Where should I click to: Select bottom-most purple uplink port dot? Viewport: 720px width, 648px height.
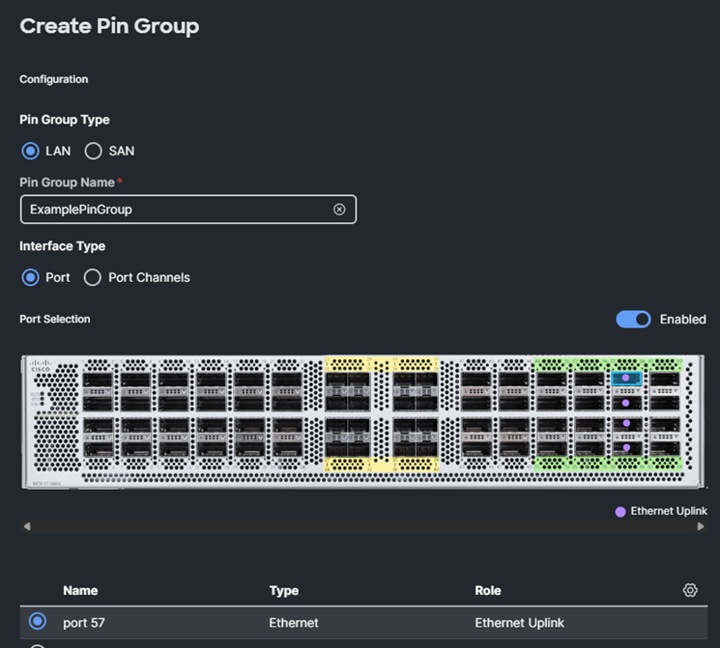pos(626,448)
